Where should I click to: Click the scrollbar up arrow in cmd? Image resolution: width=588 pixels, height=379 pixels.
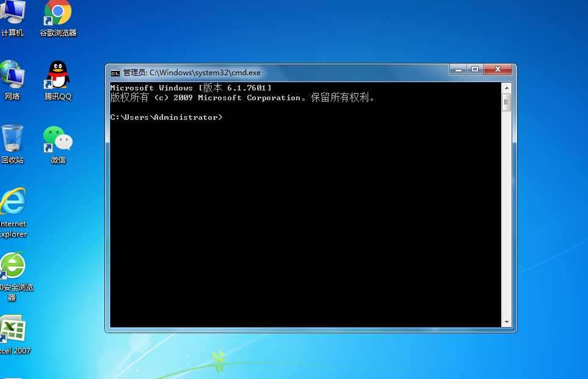pos(507,88)
